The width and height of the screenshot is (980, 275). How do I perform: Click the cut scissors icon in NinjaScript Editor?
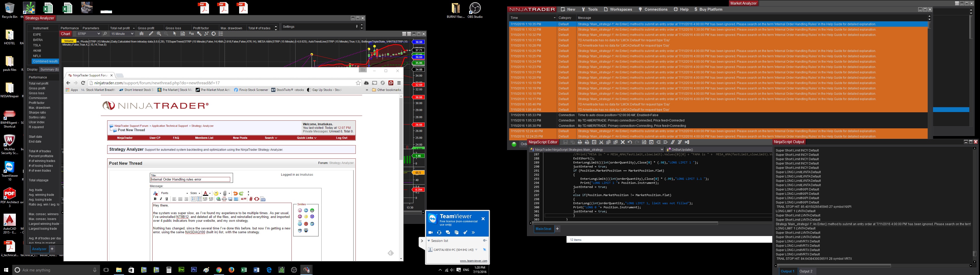pos(602,142)
